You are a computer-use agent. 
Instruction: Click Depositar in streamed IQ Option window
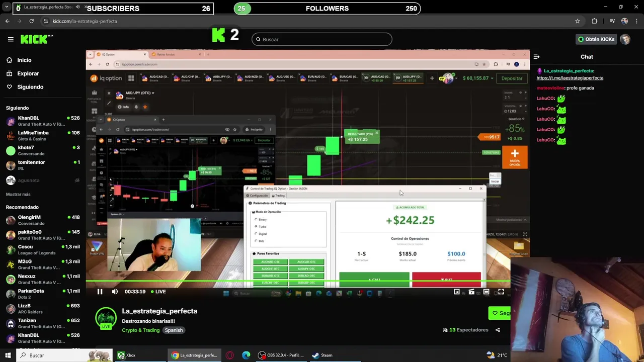pos(512,78)
